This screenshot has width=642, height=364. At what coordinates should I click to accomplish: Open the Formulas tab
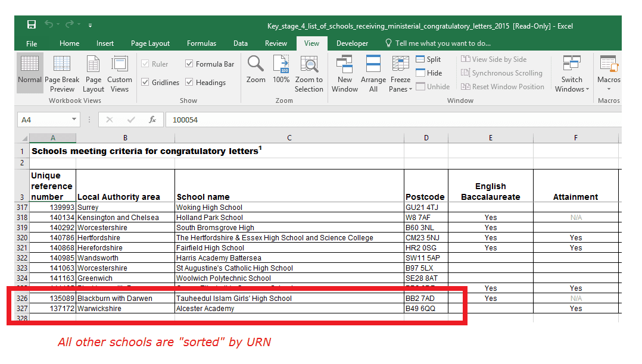pos(201,43)
